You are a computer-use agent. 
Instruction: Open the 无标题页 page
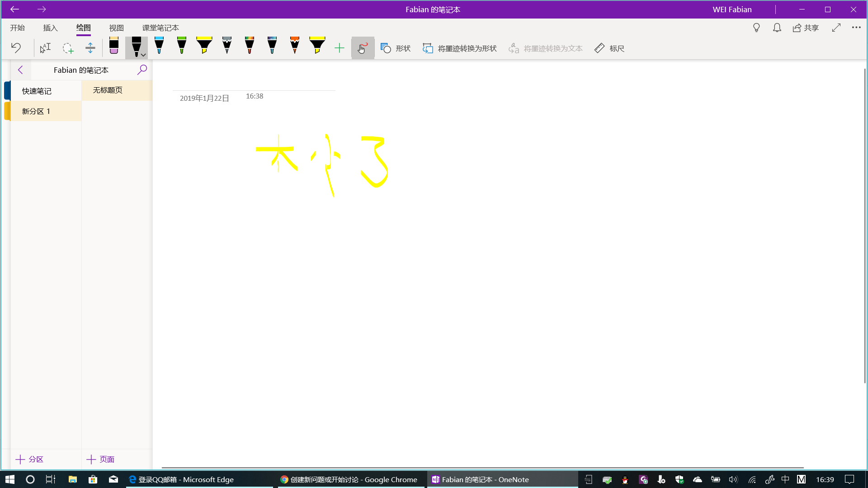click(x=117, y=90)
